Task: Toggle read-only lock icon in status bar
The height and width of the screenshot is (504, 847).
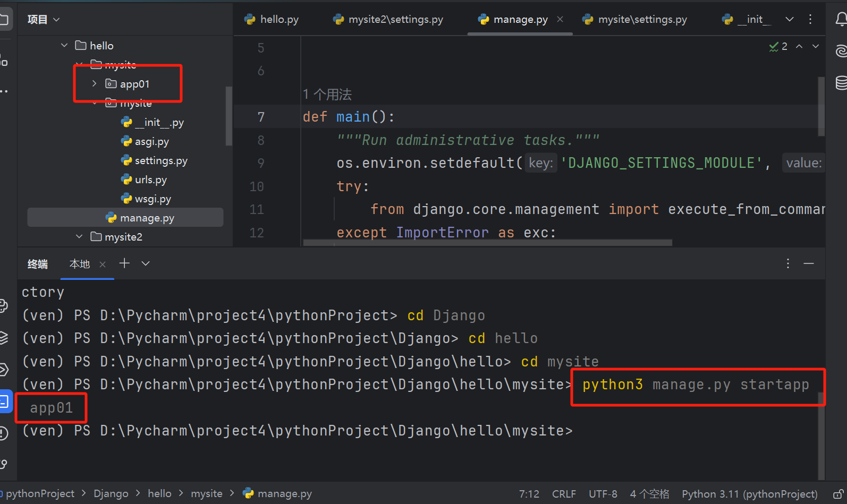Action: (x=838, y=494)
